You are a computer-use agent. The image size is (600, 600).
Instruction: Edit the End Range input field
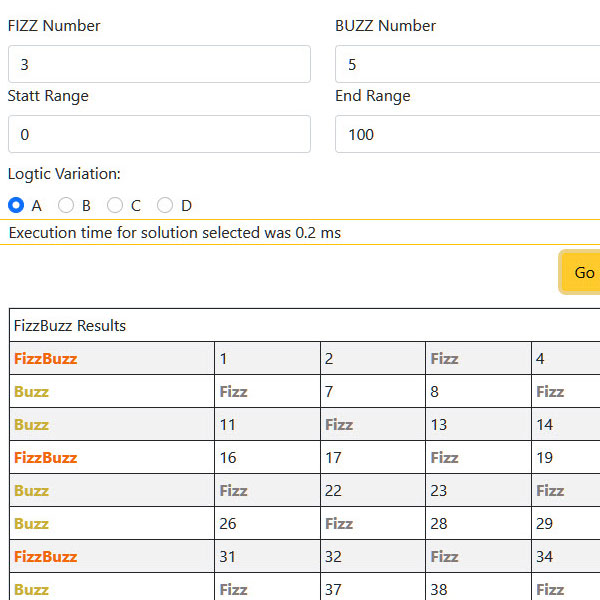[467, 134]
